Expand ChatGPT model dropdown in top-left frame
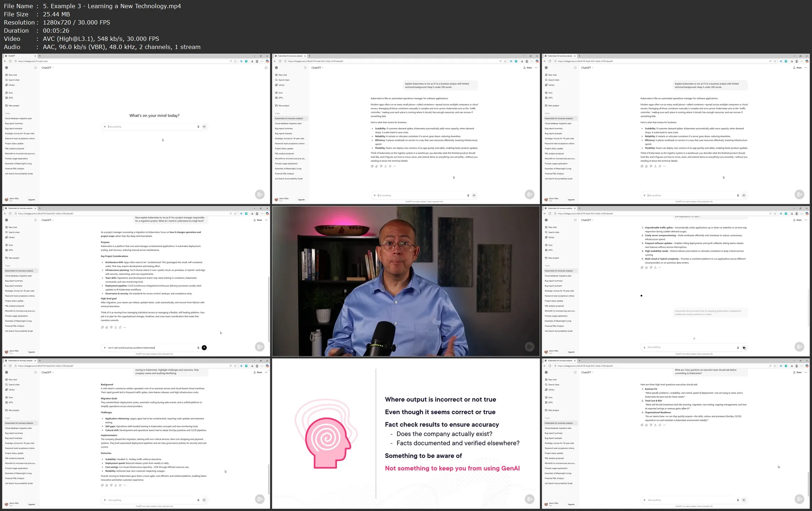Viewport: 812px width, 511px height. (47, 68)
